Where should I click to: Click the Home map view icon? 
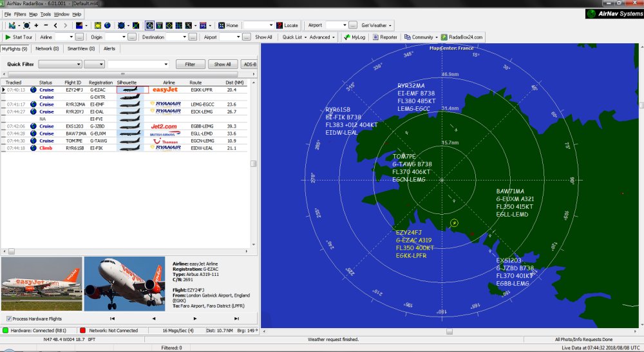(x=222, y=25)
